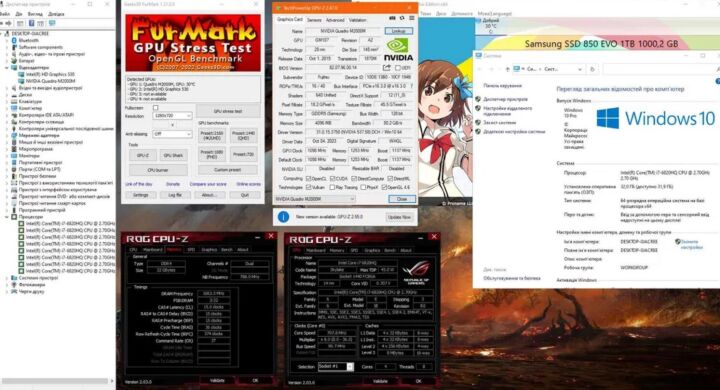Click Lookup button in GPU-Z
Image resolution: width=720 pixels, height=390 pixels.
398,31
